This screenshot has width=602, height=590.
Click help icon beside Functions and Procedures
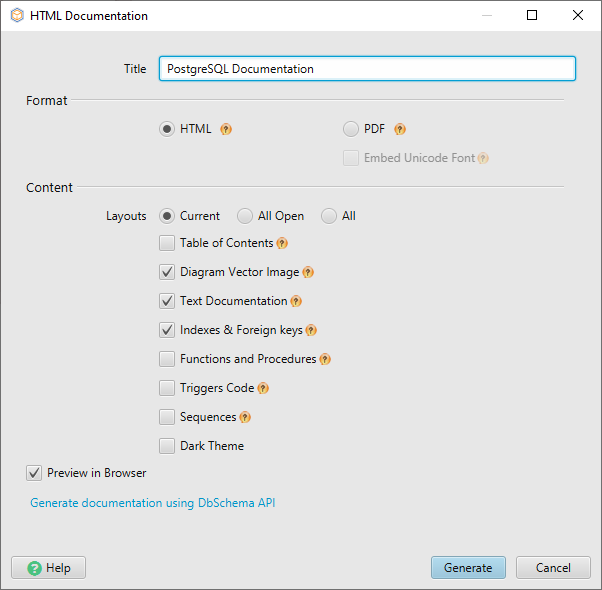click(325, 359)
